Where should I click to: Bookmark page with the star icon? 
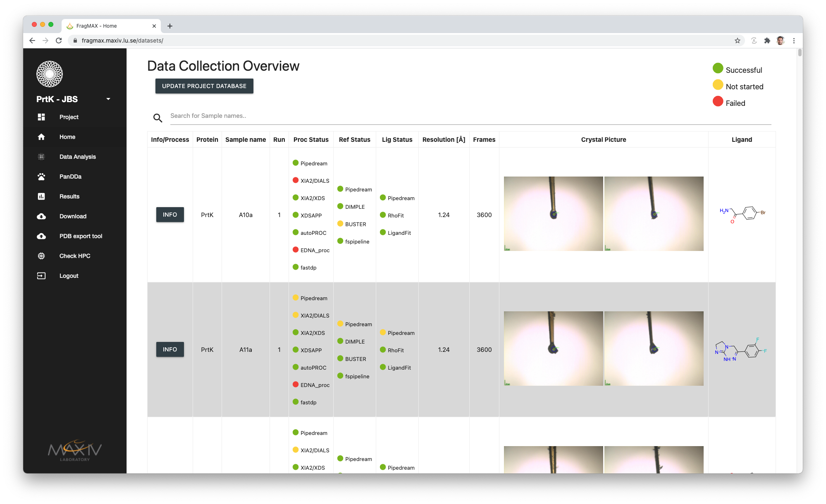(737, 41)
